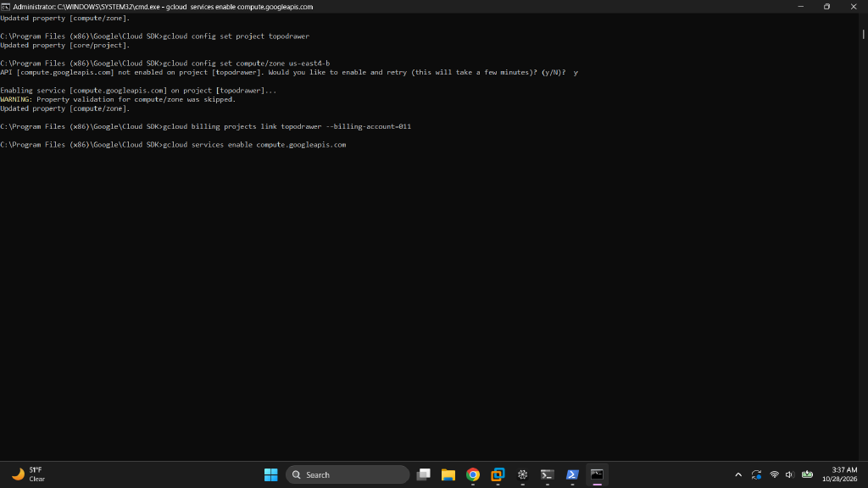Image resolution: width=868 pixels, height=488 pixels.
Task: Click the 'gcloud config set project topodrawer' line
Action: 155,36
